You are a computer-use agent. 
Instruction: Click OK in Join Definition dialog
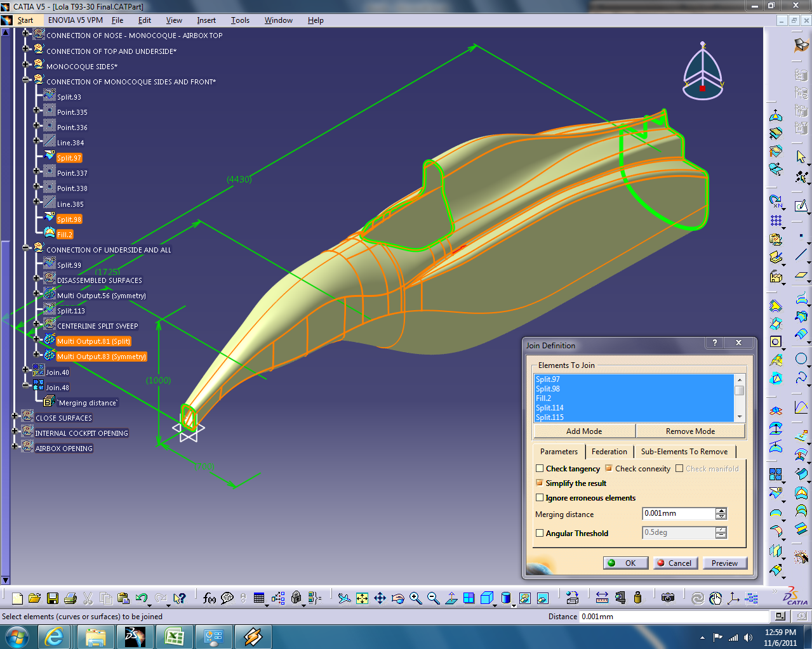tap(626, 563)
